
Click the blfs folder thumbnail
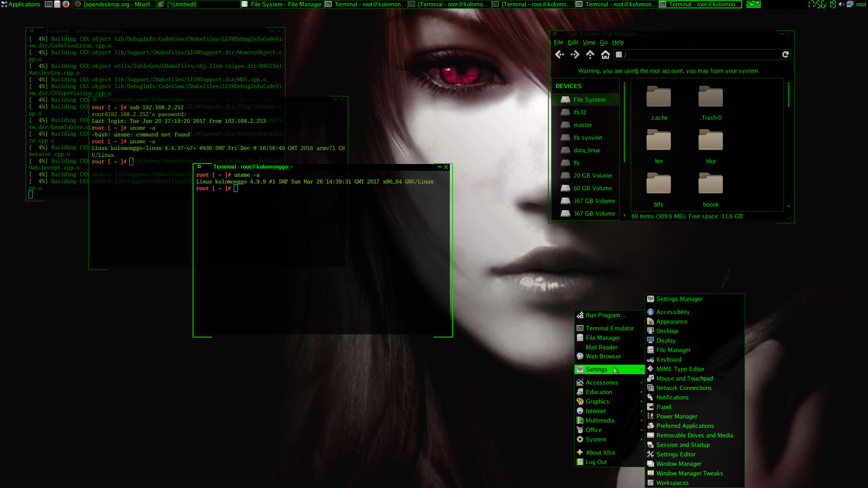658,184
